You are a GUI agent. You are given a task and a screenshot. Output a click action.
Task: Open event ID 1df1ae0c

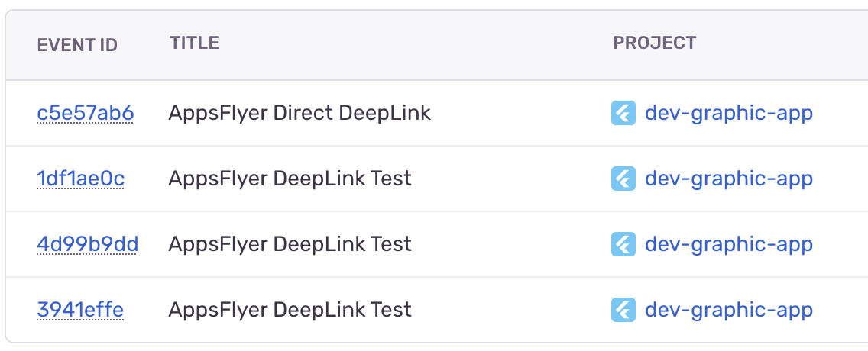[81, 179]
